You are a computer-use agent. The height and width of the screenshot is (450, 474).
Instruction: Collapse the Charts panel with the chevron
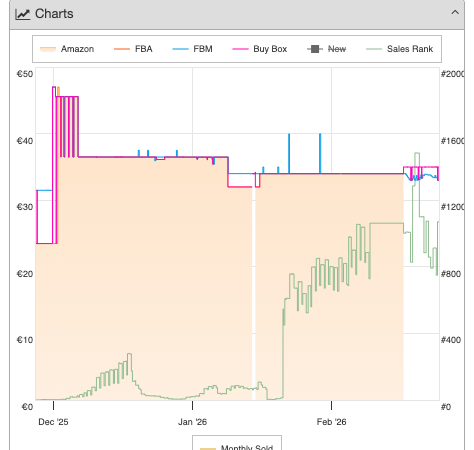(x=455, y=13)
